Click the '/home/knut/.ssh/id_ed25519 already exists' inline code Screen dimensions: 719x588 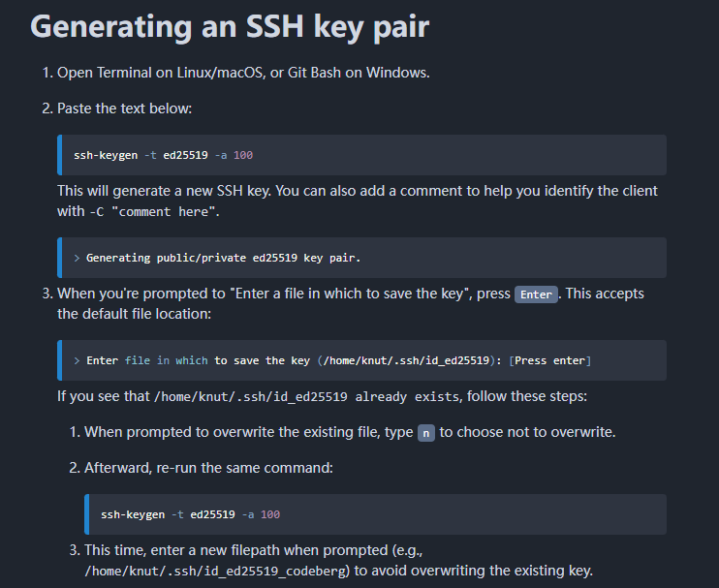(x=307, y=396)
